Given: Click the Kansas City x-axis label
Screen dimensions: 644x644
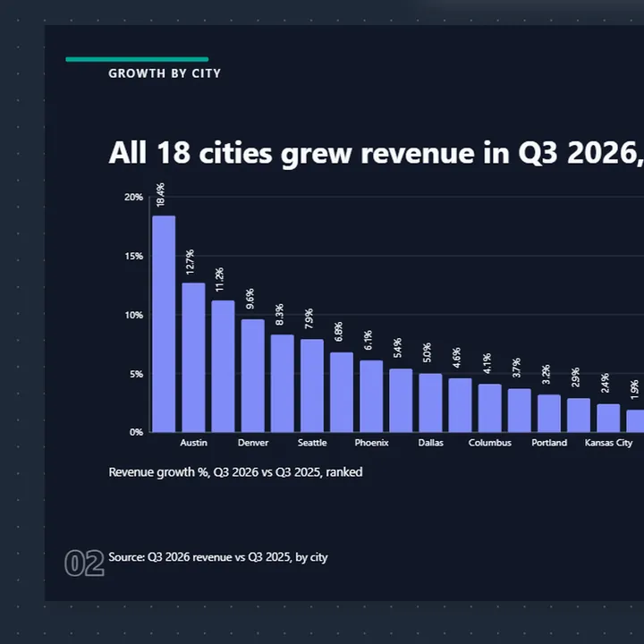Looking at the screenshot, I should click(x=609, y=443).
